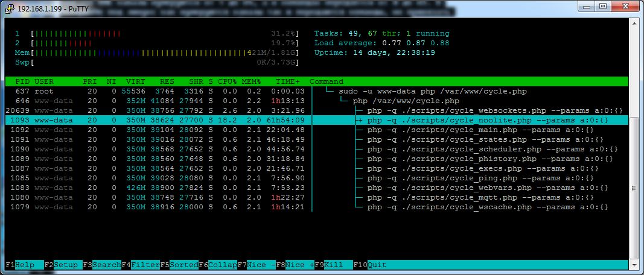
Task: Sort by the MEM% column header
Action: pyautogui.click(x=252, y=81)
